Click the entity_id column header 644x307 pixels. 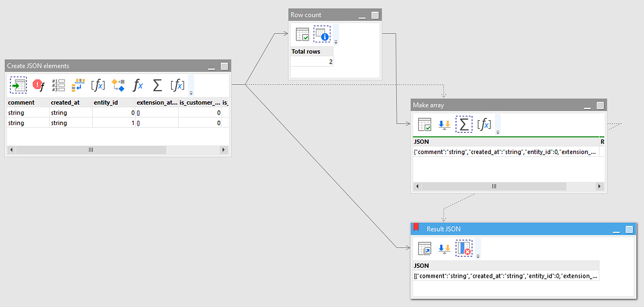pyautogui.click(x=114, y=102)
